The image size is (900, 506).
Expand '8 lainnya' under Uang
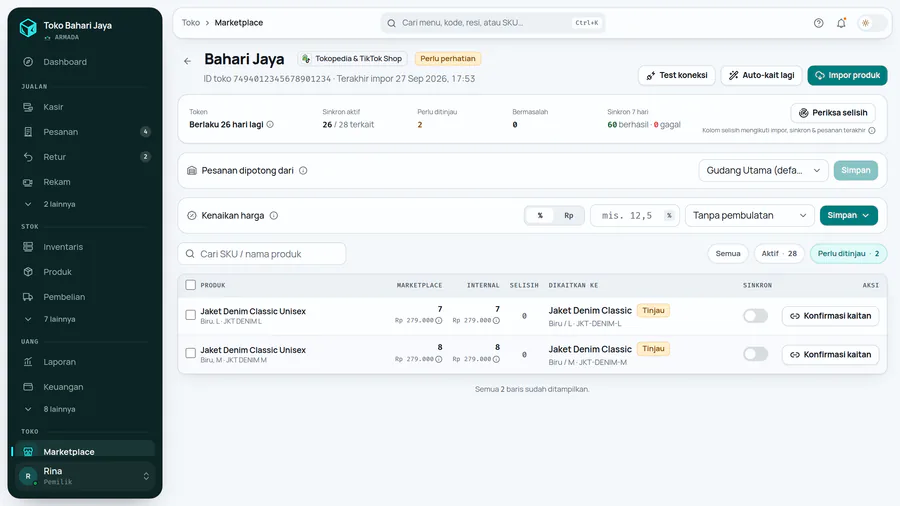click(x=85, y=410)
